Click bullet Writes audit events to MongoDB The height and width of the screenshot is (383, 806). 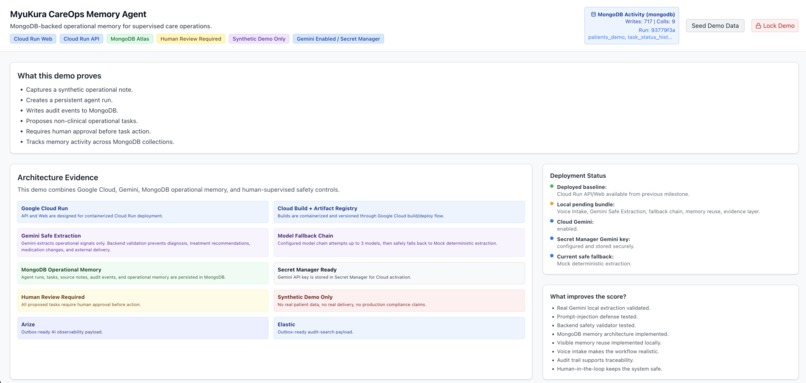point(72,111)
